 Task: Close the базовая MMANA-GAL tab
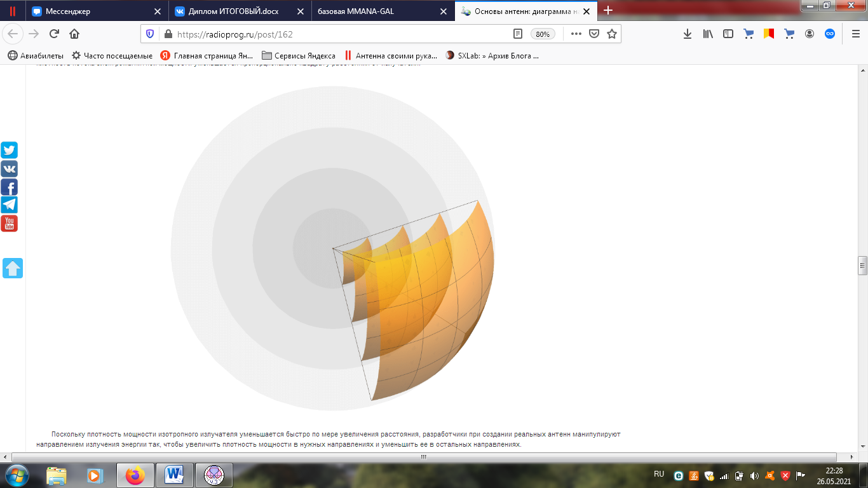[444, 11]
